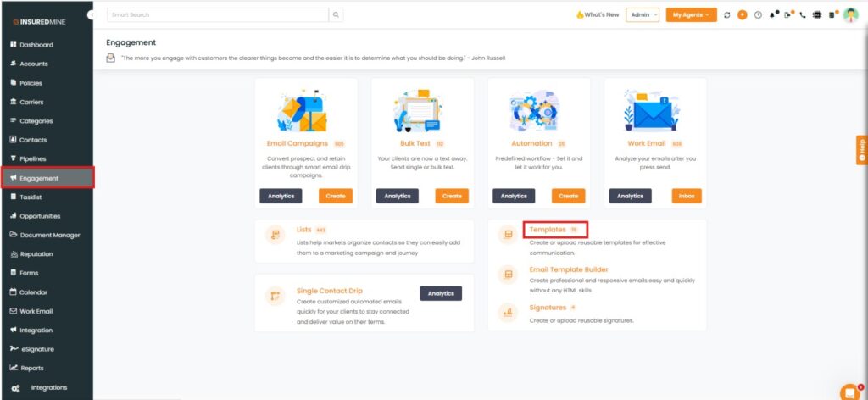Click the search magnifier icon
868x400 pixels.
[x=337, y=14]
